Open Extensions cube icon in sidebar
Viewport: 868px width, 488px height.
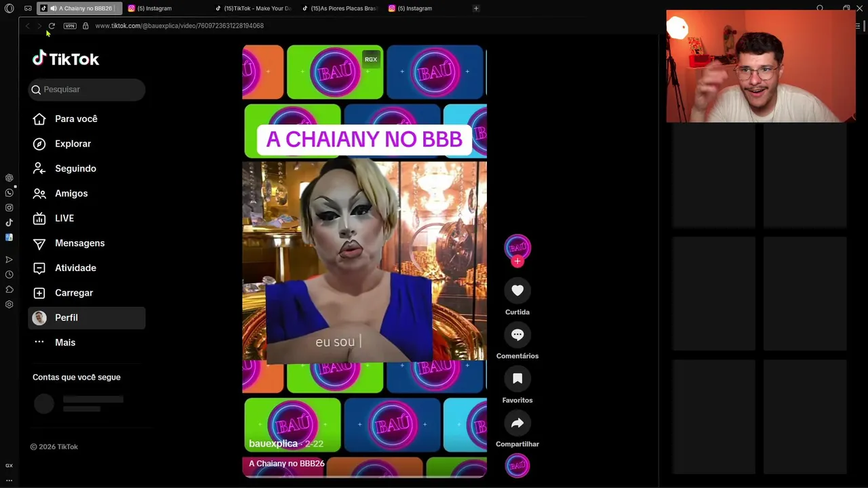tap(9, 289)
